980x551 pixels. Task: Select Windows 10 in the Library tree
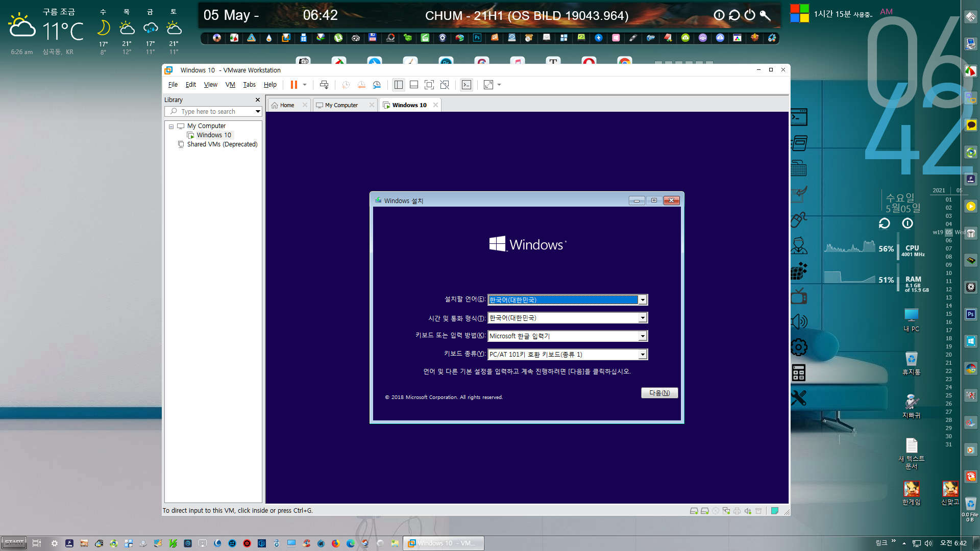pos(214,135)
